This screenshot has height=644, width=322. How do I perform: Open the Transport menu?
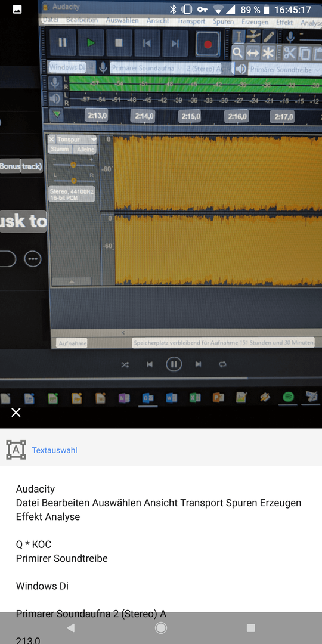(x=191, y=21)
